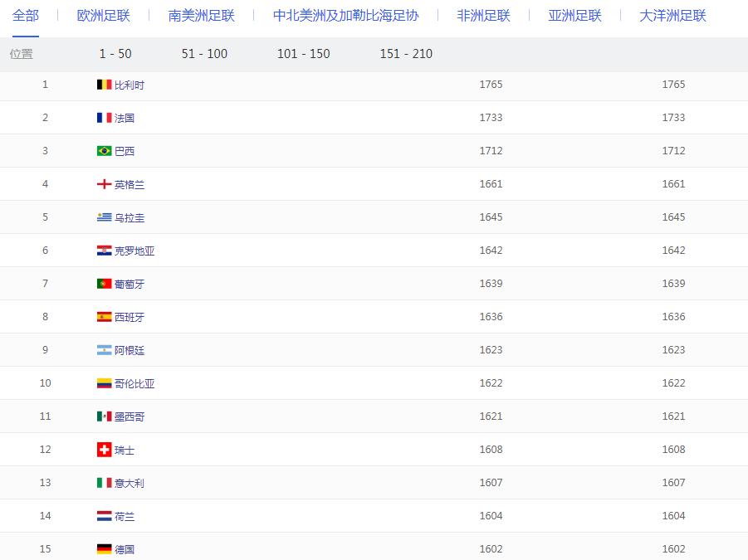Select the 大洋洲足联 tab
The width and height of the screenshot is (748, 560).
coord(672,16)
